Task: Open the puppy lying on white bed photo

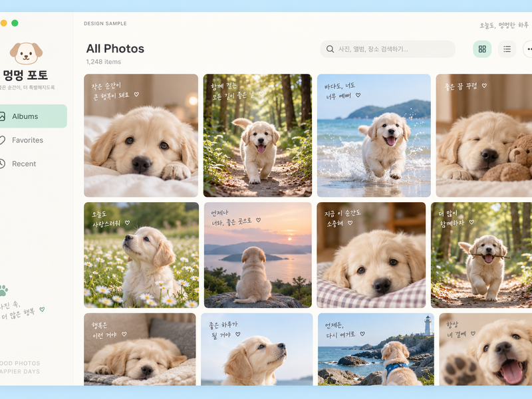Action: pos(141,136)
